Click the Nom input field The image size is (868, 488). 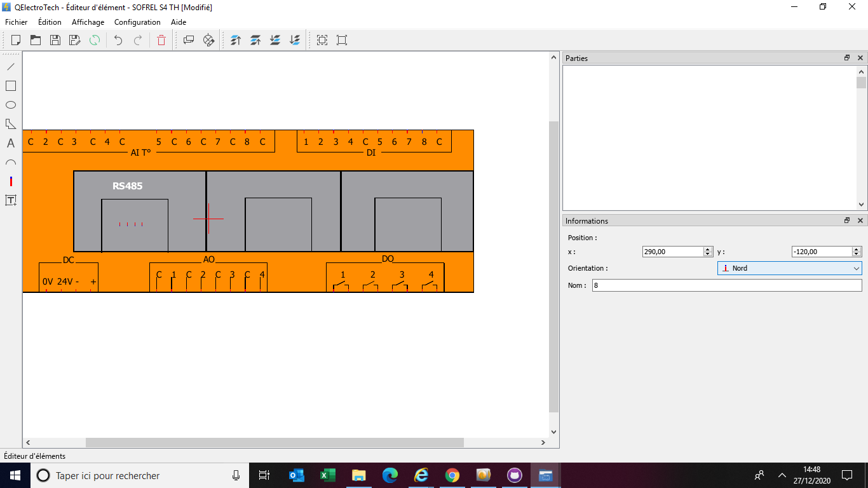pos(726,285)
